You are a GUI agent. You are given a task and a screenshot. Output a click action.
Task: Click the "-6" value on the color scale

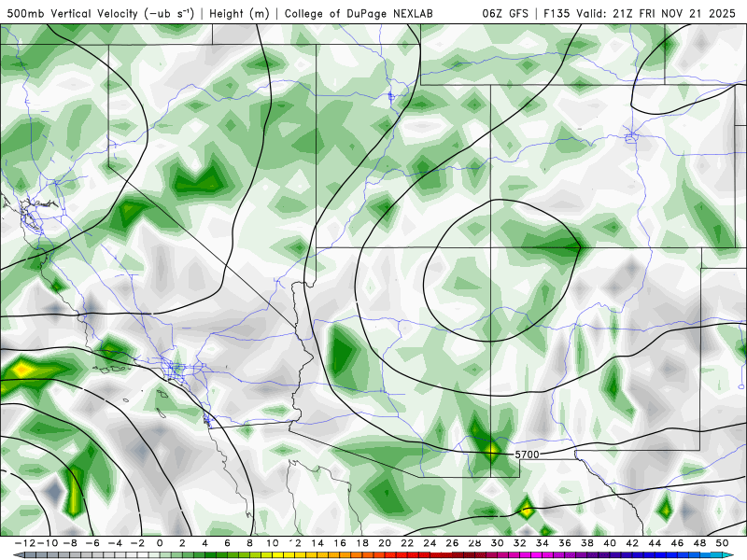tap(92, 543)
